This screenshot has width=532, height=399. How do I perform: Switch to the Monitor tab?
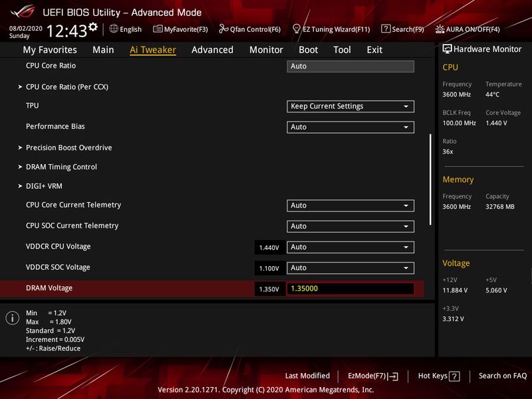(266, 50)
